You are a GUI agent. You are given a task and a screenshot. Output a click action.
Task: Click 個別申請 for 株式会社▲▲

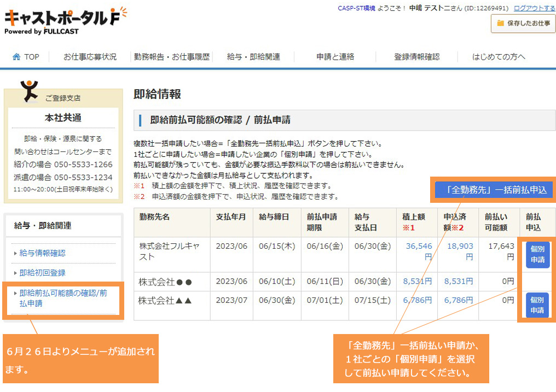[537, 305]
